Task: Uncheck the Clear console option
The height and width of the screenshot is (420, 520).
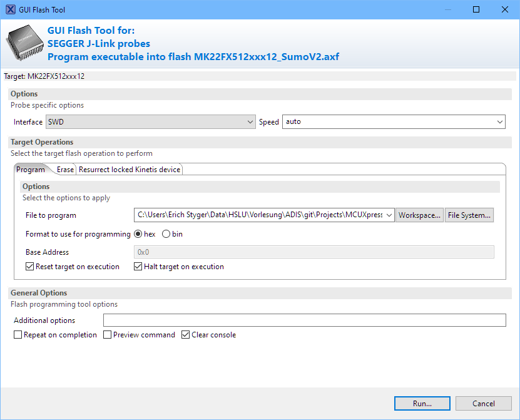Action: pos(186,335)
